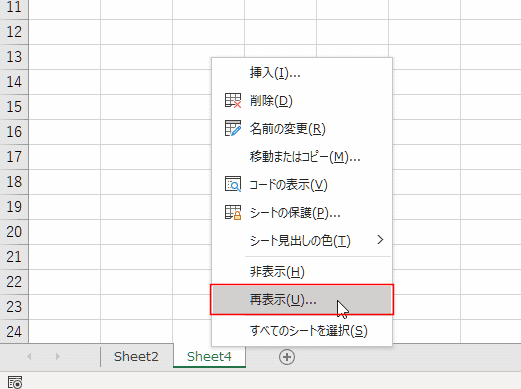The image size is (521, 389).
Task: Click the left sheet navigation arrow
Action: (29, 357)
